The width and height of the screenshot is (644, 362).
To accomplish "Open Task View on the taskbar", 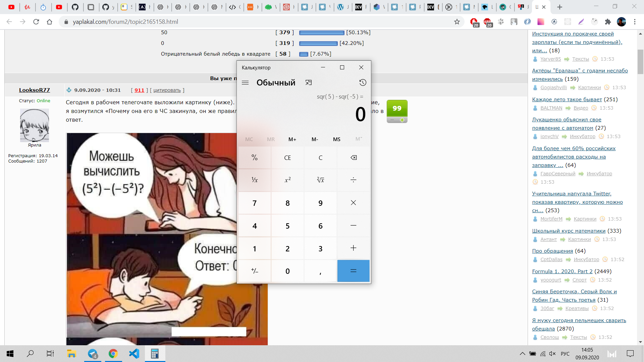I will 50,354.
